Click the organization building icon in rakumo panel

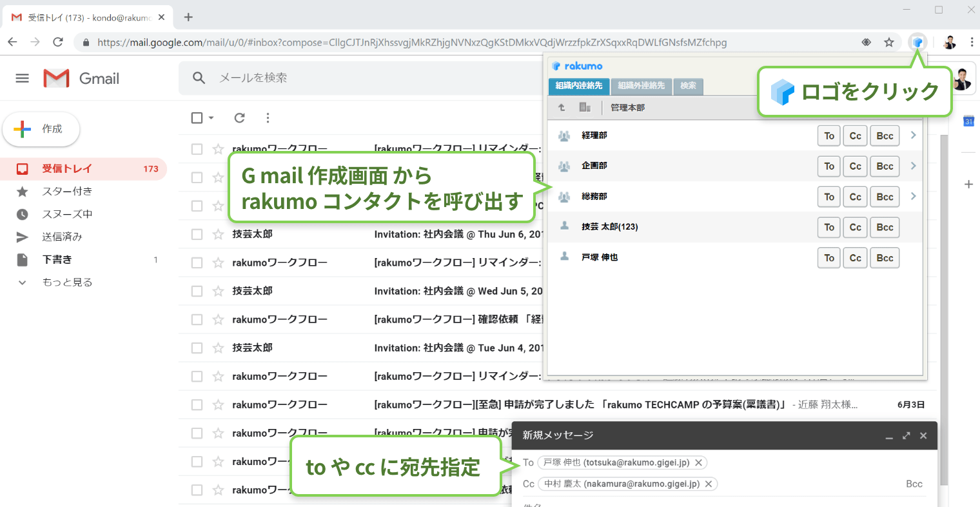click(585, 108)
